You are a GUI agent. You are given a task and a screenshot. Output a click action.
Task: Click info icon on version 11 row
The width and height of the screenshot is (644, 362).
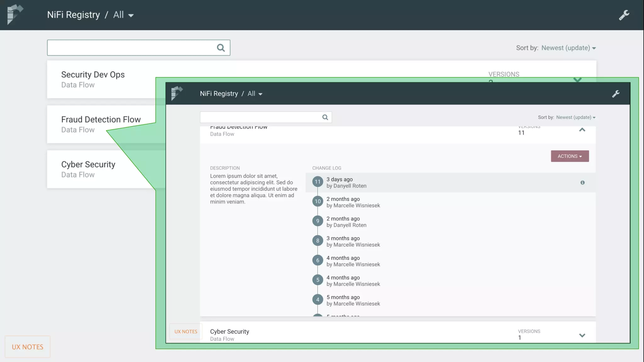[582, 183]
